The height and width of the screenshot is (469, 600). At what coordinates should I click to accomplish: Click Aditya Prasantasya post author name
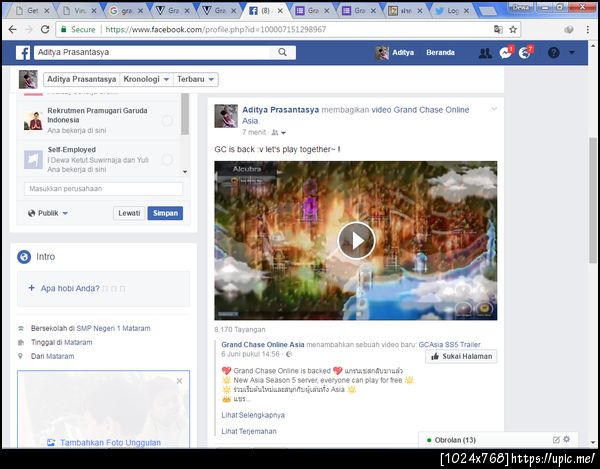280,110
